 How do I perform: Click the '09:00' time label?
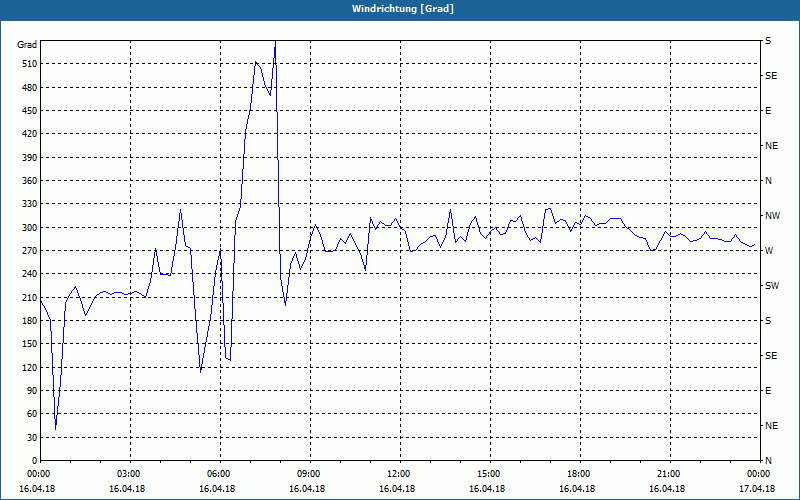[x=309, y=474]
